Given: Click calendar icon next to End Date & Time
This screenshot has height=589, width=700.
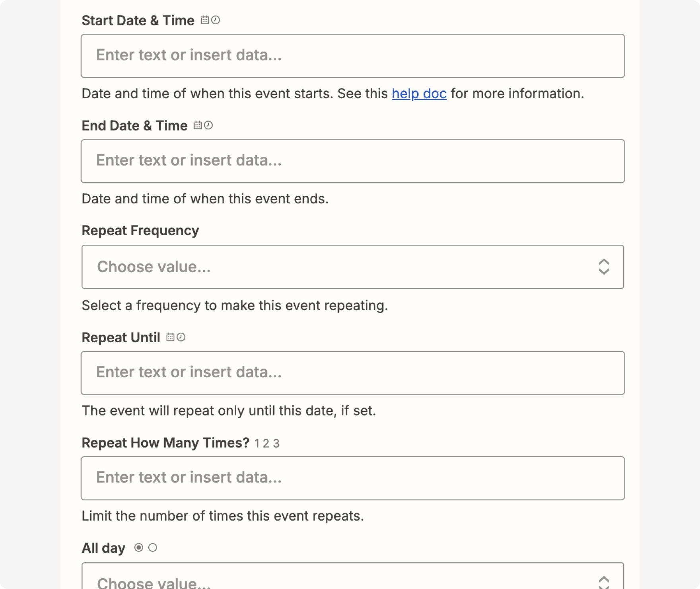Looking at the screenshot, I should coord(198,125).
